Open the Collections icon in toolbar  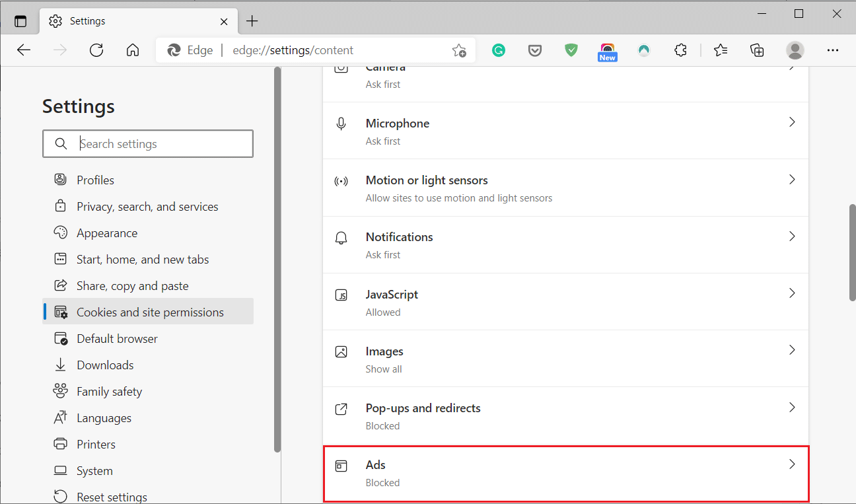click(x=757, y=50)
